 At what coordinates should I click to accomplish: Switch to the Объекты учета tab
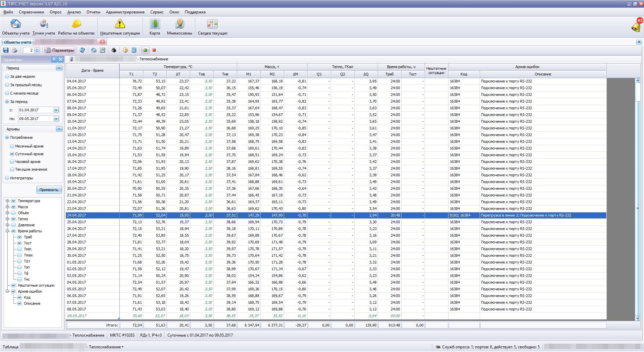pyautogui.click(x=17, y=42)
